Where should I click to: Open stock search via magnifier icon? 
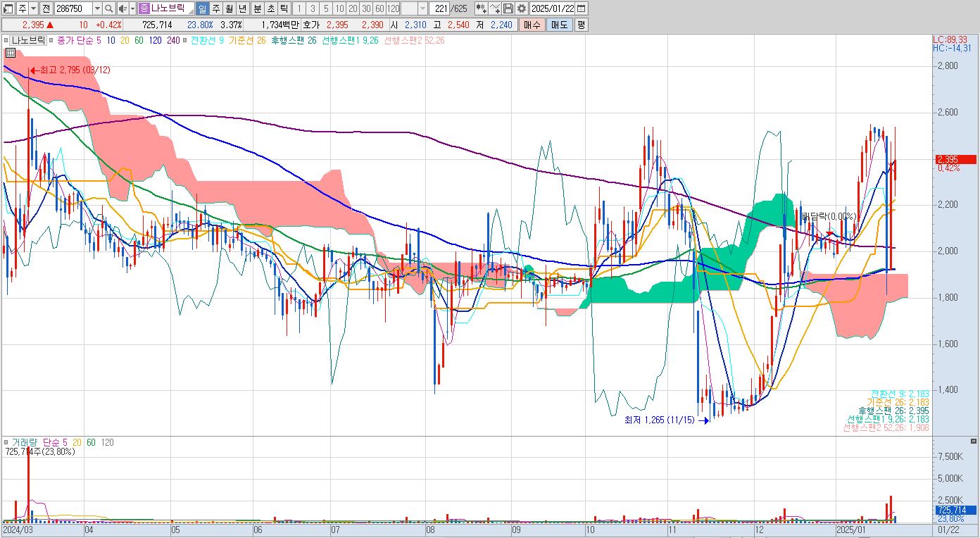pyautogui.click(x=109, y=8)
